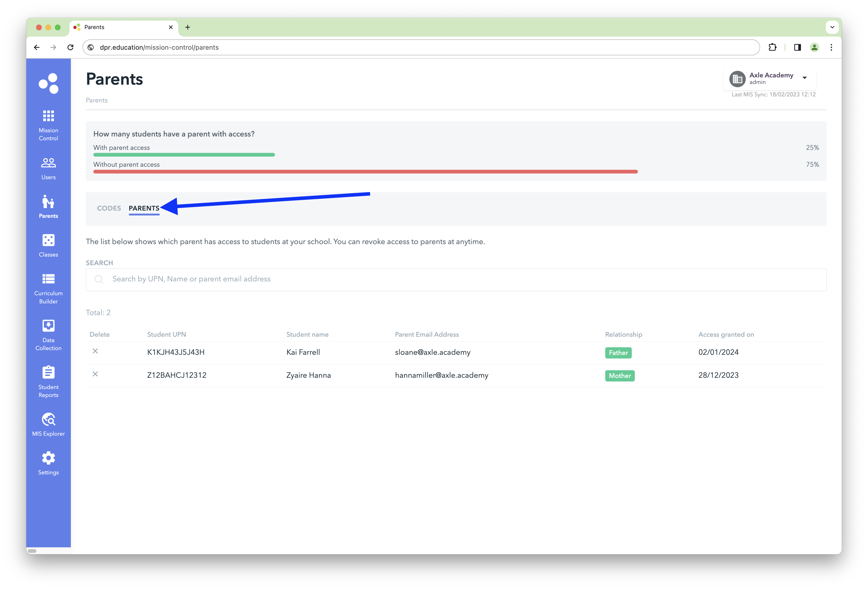Click the search magnifier icon
The image size is (868, 589).
click(x=99, y=279)
